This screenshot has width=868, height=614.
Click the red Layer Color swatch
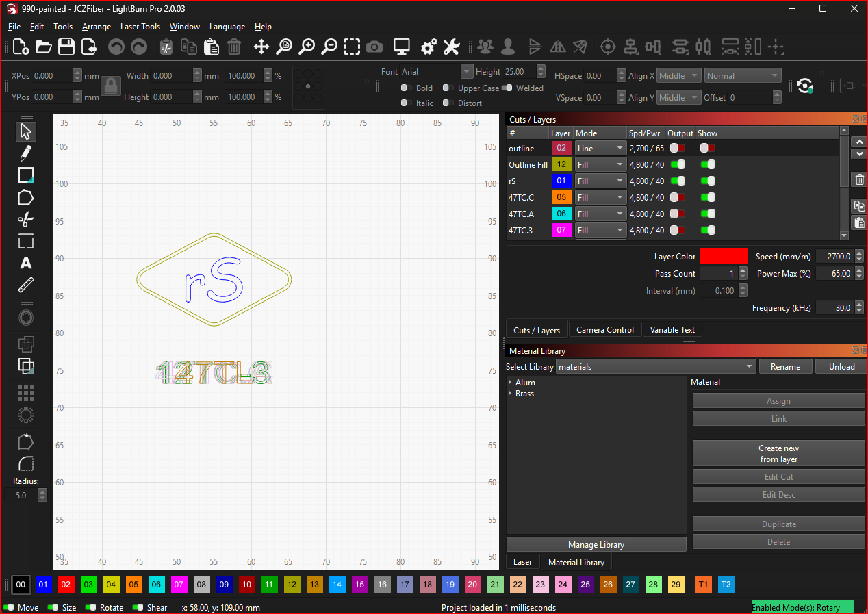pos(724,256)
